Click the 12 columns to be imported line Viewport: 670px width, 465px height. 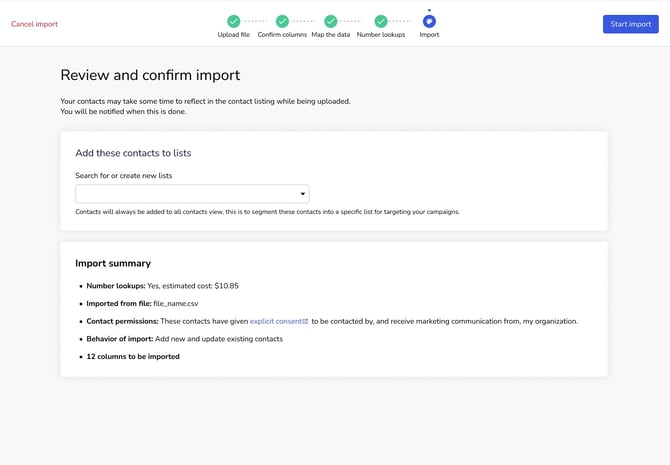[x=133, y=356]
